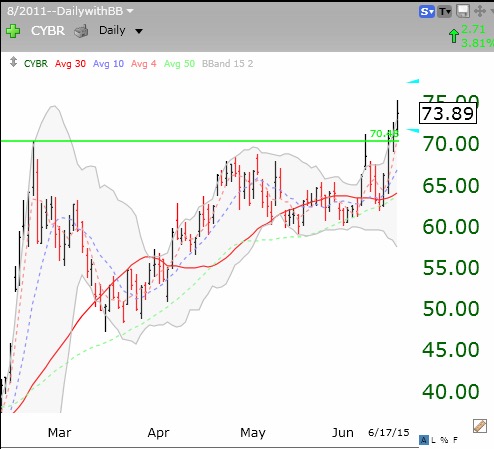Toggle the L logarithmic scale option
The width and height of the screenshot is (494, 449).
pos(433,440)
